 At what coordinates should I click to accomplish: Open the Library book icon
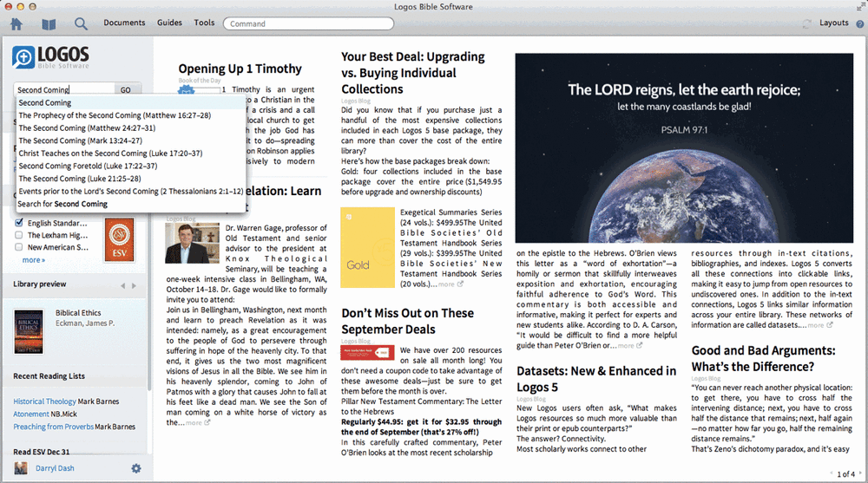pos(49,23)
